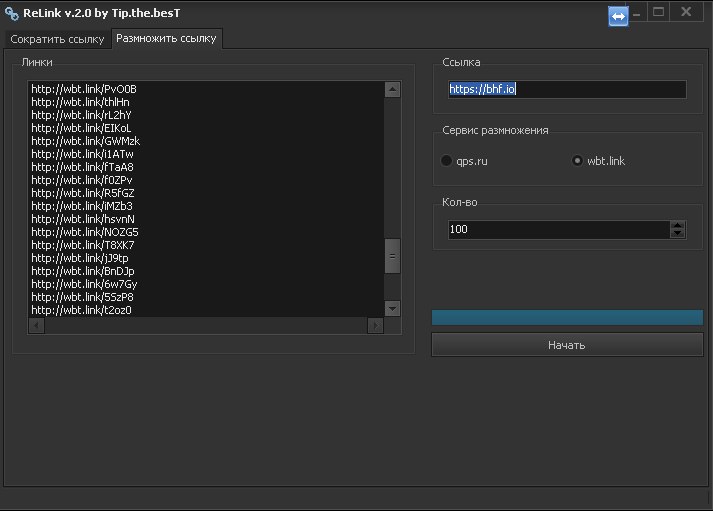The width and height of the screenshot is (713, 511).
Task: Click the blue progress bar
Action: 567,317
